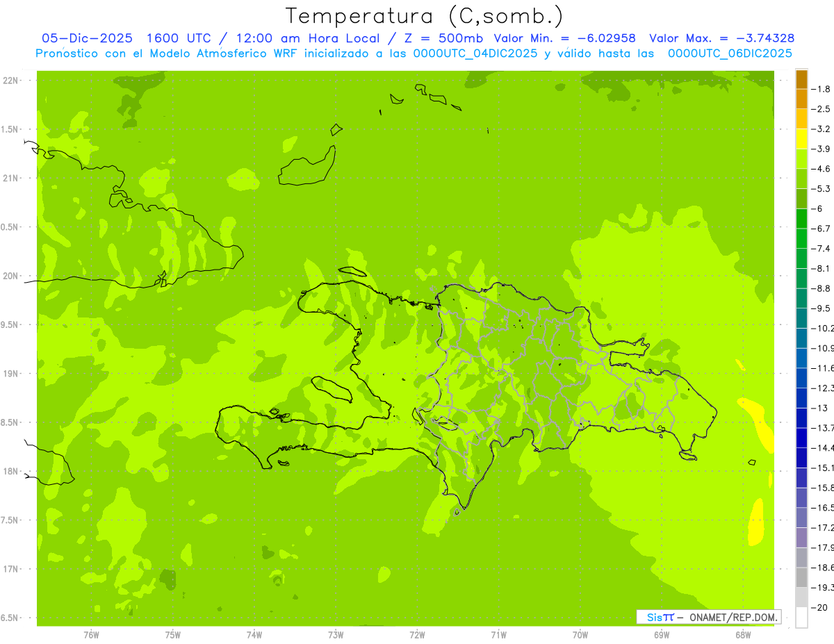The height and width of the screenshot is (644, 834).
Task: Click the "19N" latitude label
Action: coord(10,374)
